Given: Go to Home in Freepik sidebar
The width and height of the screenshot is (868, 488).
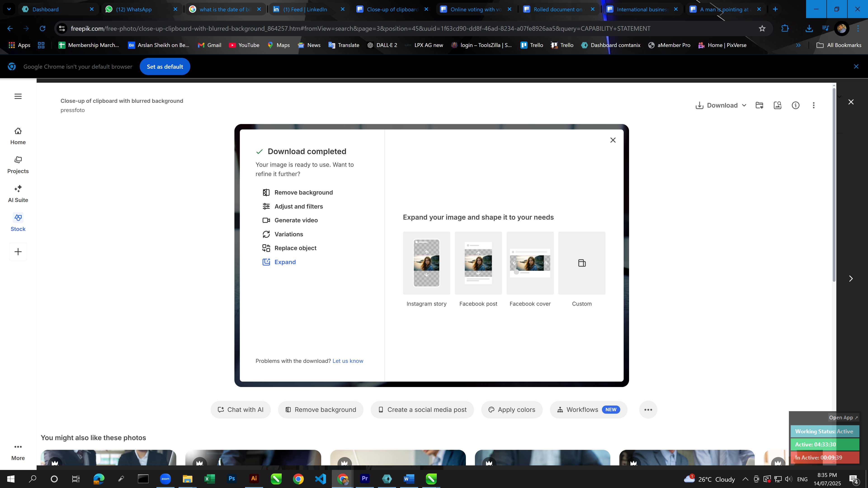Looking at the screenshot, I should (18, 136).
